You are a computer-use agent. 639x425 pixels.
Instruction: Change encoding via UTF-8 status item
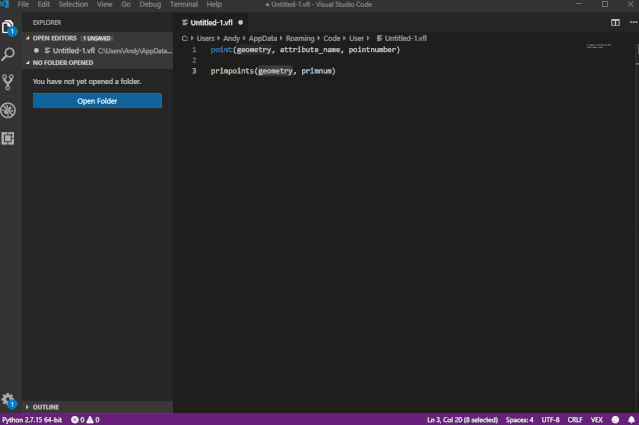coord(551,420)
